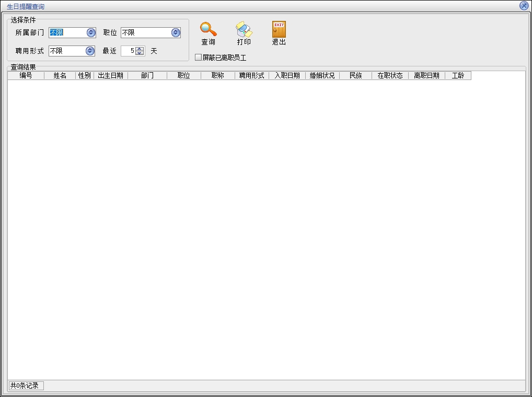Click the 离职日期 column header

coord(426,76)
